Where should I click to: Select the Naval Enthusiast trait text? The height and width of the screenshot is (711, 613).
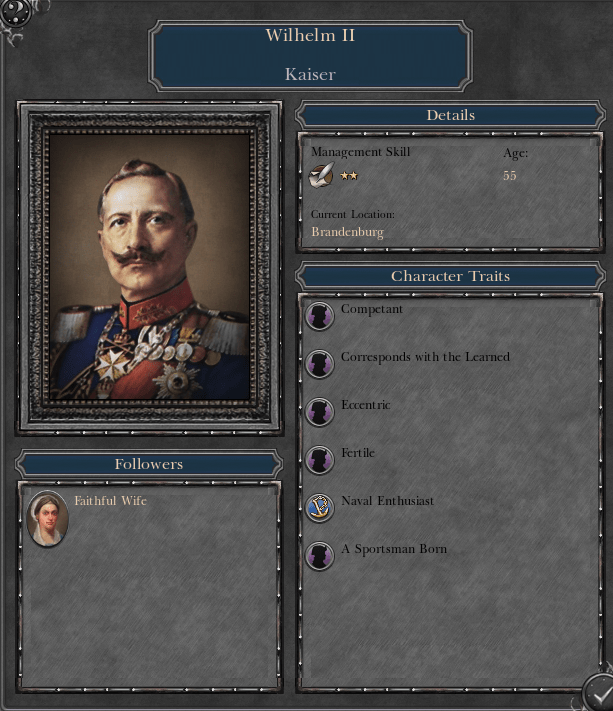coord(387,501)
